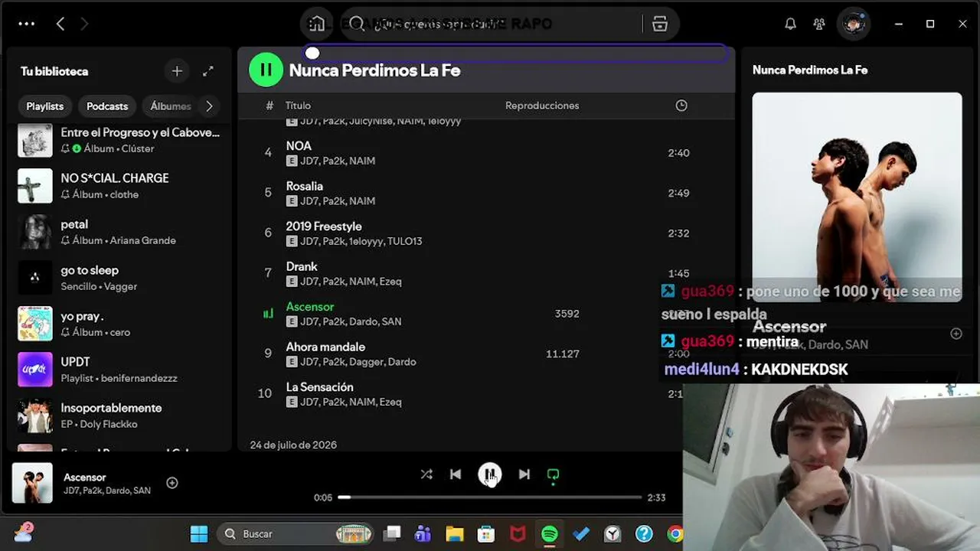The image size is (980, 551).
Task: Open McAfee from the taskbar
Action: 518,534
